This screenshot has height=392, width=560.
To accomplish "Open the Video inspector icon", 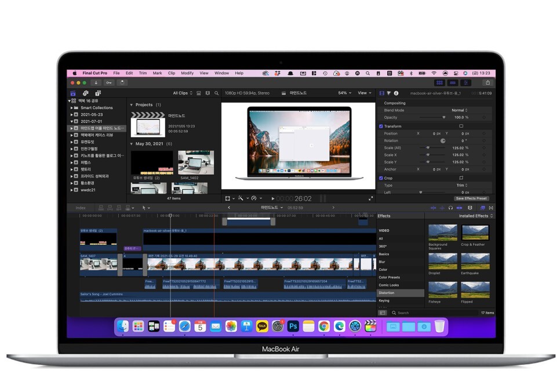I will pos(382,93).
